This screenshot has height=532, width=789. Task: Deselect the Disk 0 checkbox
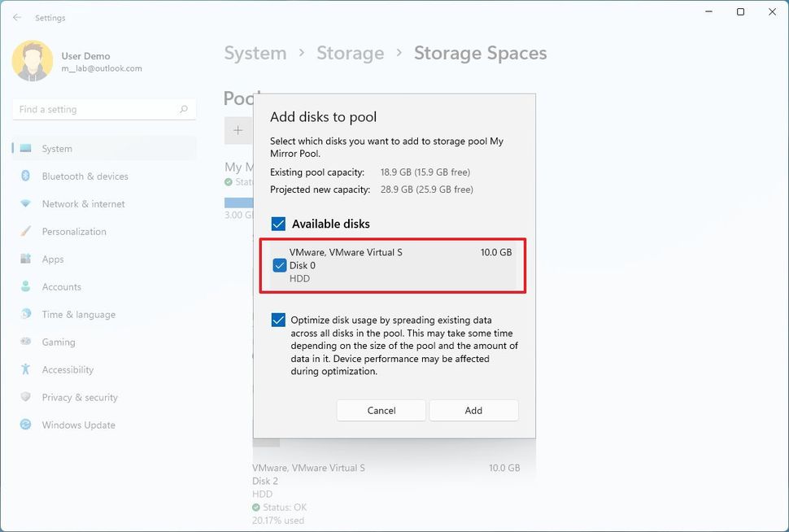coord(281,265)
